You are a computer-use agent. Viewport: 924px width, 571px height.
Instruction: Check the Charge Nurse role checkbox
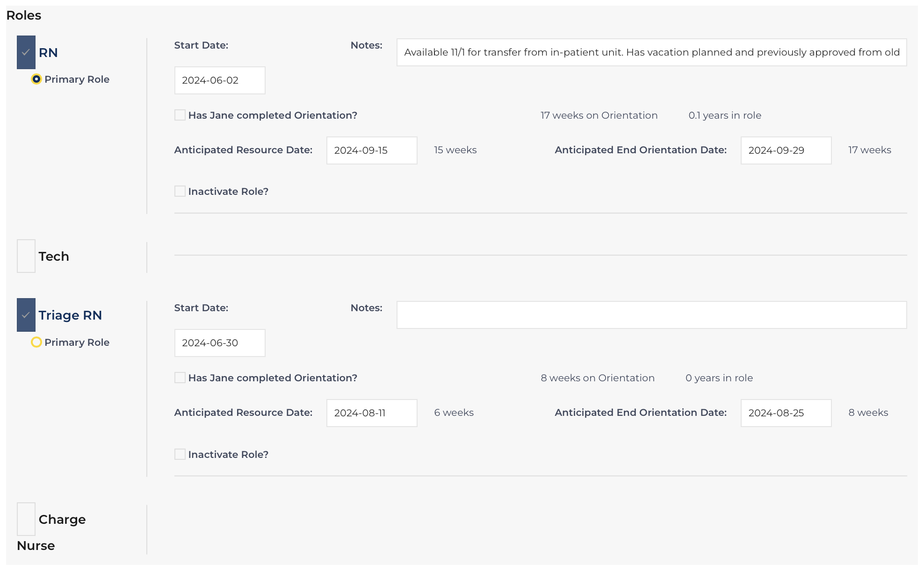coord(26,519)
